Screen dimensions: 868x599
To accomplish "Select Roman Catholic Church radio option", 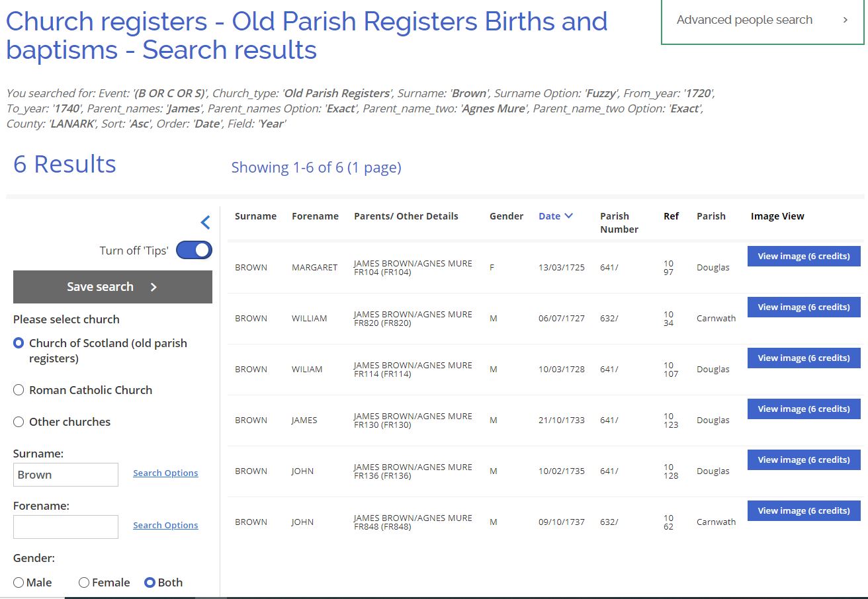I will [x=19, y=390].
